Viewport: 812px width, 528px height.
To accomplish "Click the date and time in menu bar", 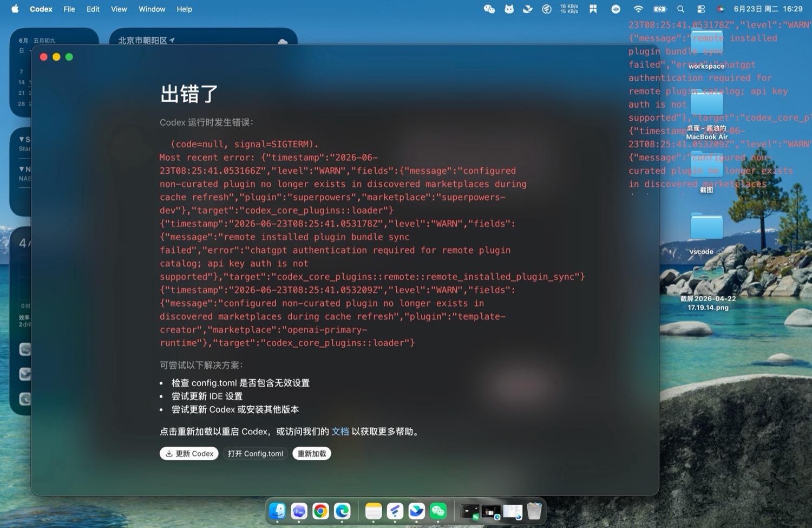I will pos(768,9).
